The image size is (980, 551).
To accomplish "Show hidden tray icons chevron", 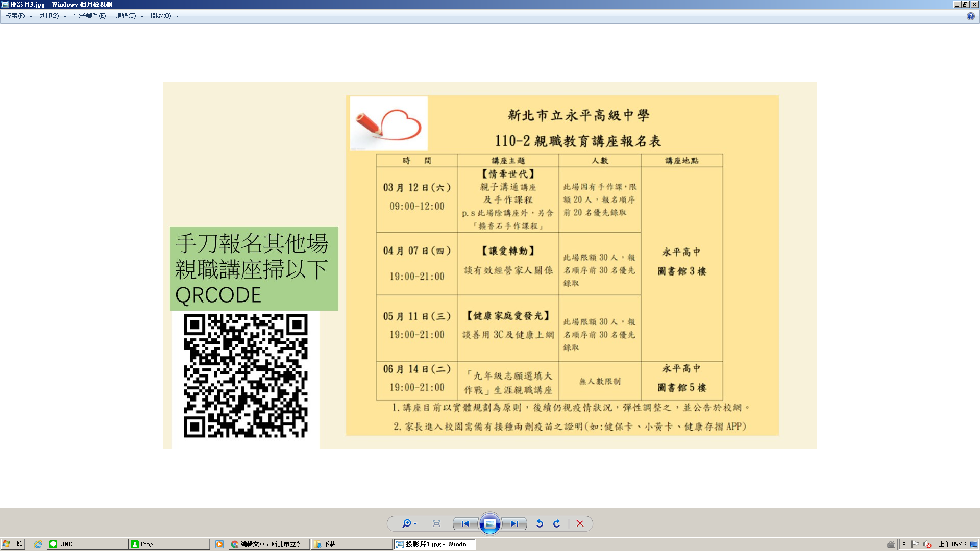I will [904, 544].
